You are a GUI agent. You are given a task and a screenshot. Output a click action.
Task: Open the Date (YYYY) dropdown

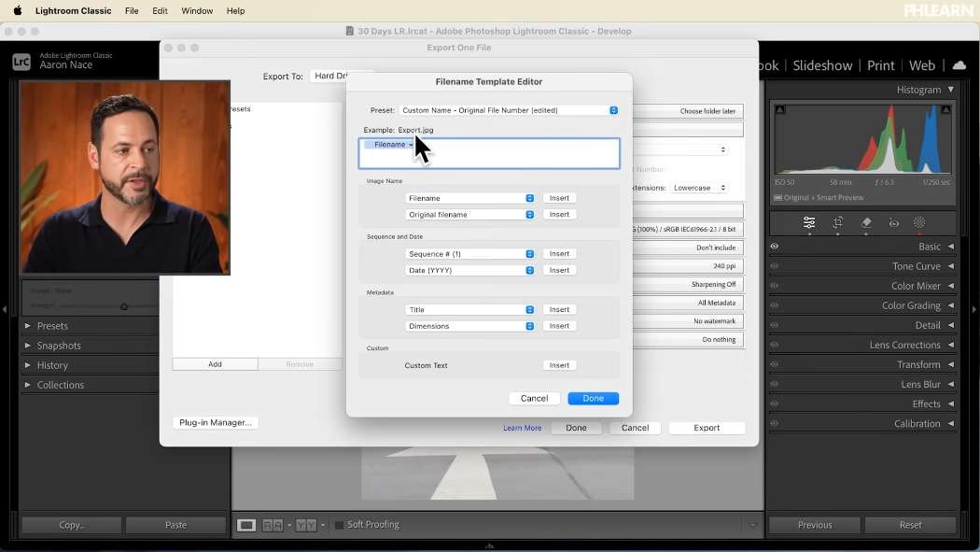point(469,270)
